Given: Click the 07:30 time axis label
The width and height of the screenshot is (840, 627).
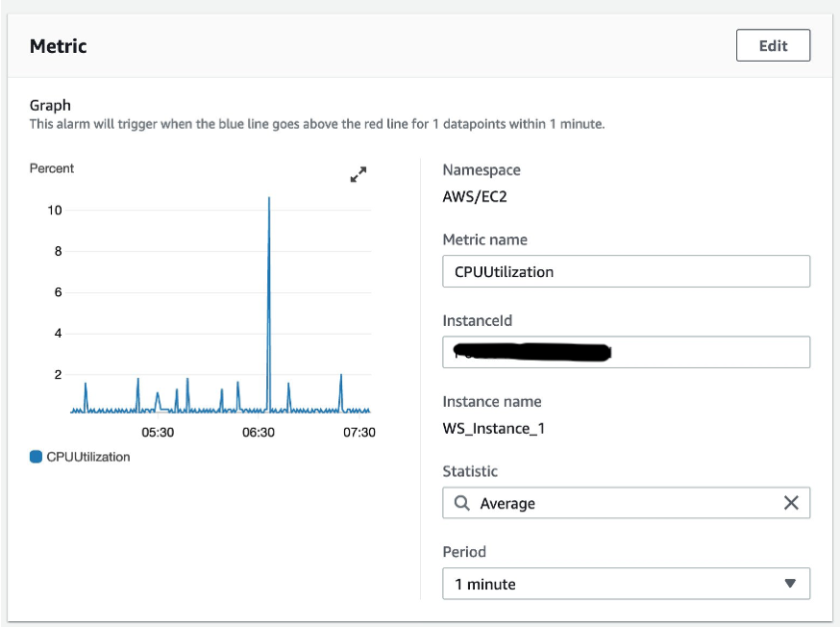Looking at the screenshot, I should click(x=358, y=432).
